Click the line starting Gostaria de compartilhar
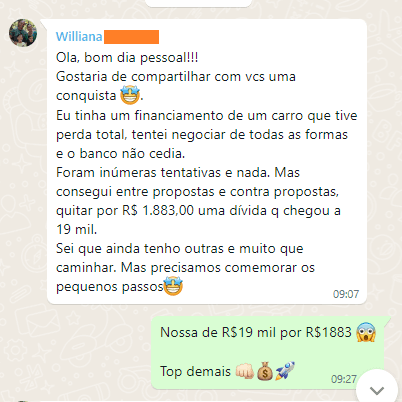Image resolution: width=402 pixels, height=402 pixels. point(176,77)
